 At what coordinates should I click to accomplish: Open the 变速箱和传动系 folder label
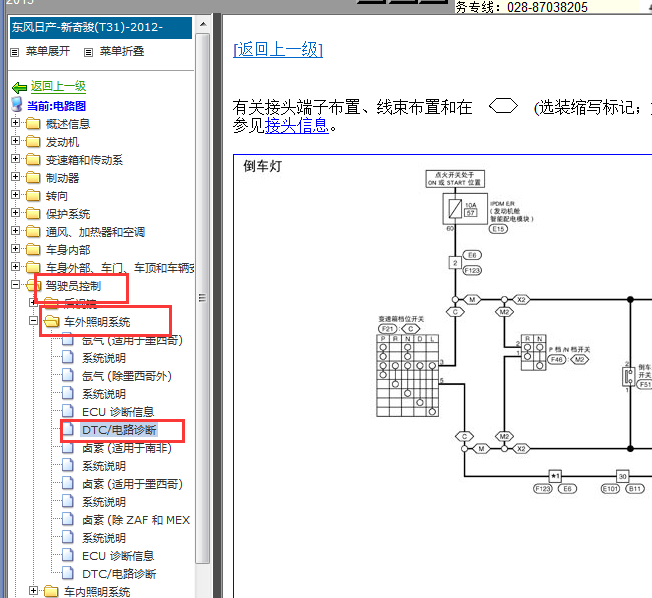pyautogui.click(x=84, y=160)
